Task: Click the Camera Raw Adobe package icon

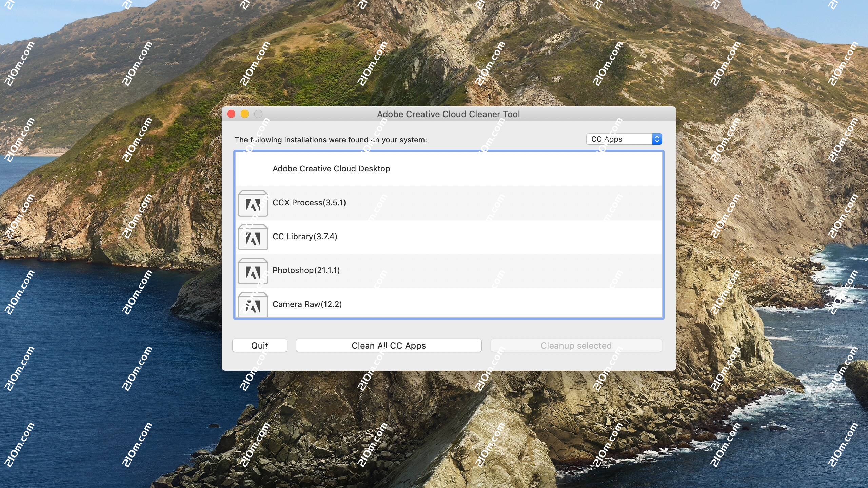Action: coord(253,305)
